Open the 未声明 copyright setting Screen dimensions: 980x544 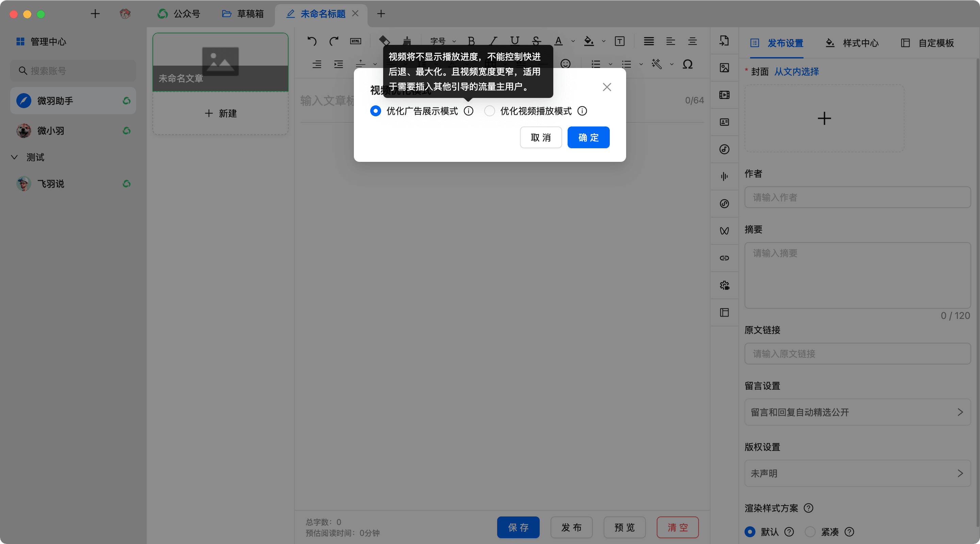click(857, 473)
